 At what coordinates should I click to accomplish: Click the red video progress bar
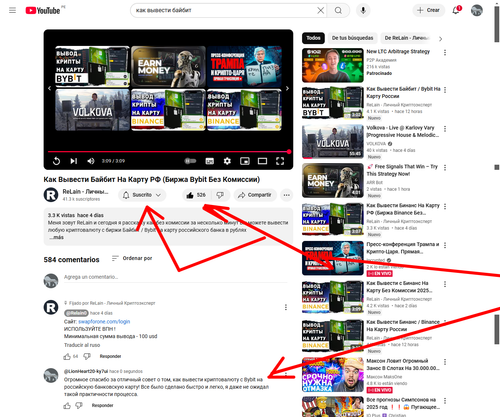168,152
